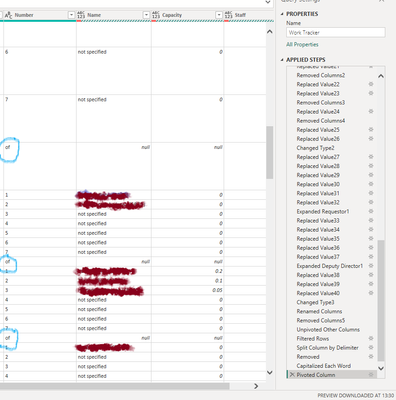
Task: Open the All Properties link
Action: click(x=302, y=44)
